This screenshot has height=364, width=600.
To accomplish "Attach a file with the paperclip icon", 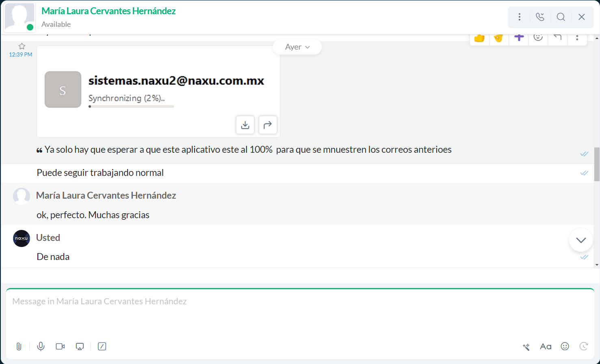I will pos(19,347).
